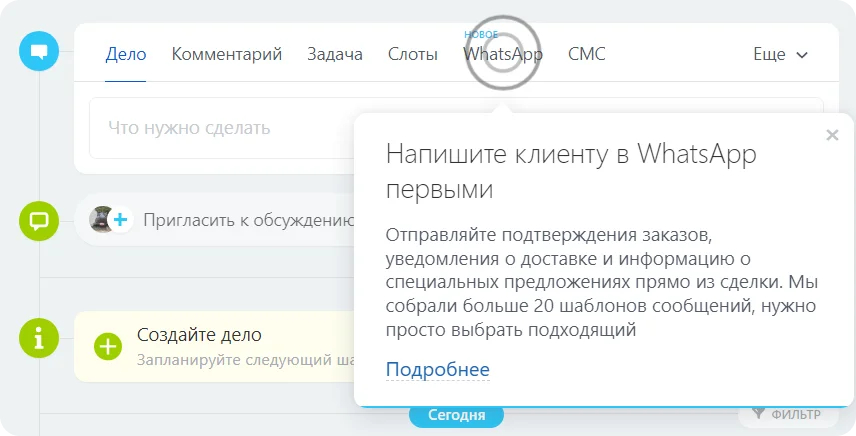
Task: Close the WhatsApp tooltip popup
Action: pos(832,135)
